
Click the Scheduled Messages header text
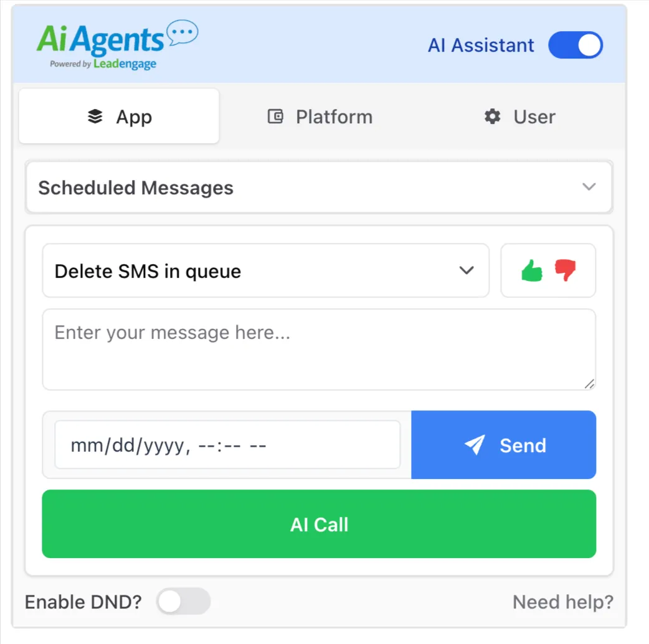(x=136, y=188)
